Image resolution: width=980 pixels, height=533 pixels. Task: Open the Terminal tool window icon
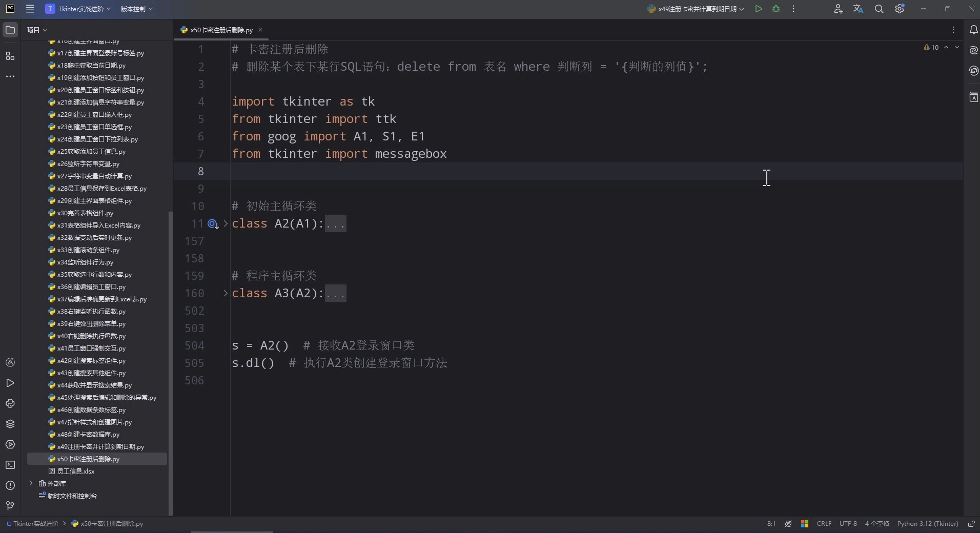coord(10,465)
